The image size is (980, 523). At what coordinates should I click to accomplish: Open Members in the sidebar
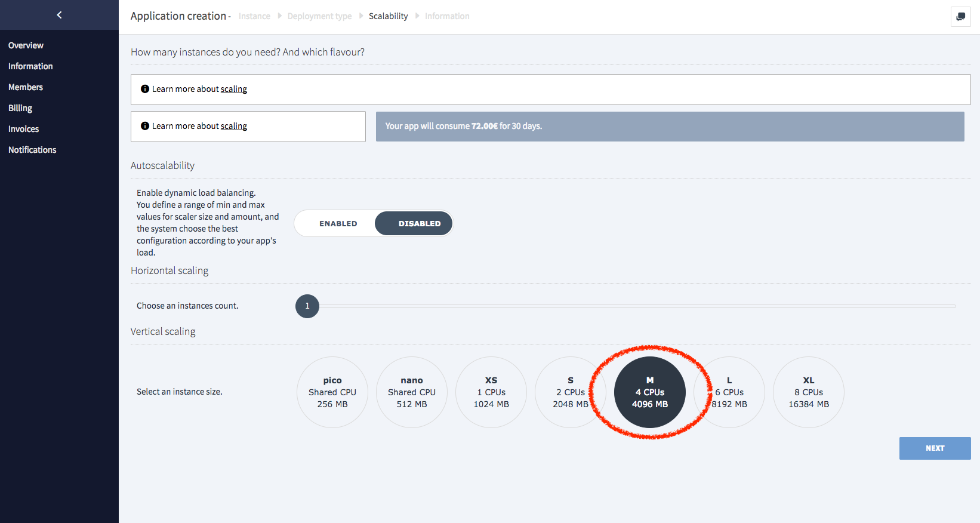pos(26,87)
